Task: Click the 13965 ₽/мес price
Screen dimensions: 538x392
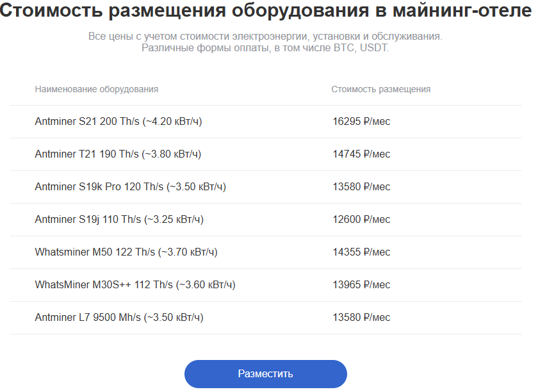Action: pyautogui.click(x=361, y=284)
